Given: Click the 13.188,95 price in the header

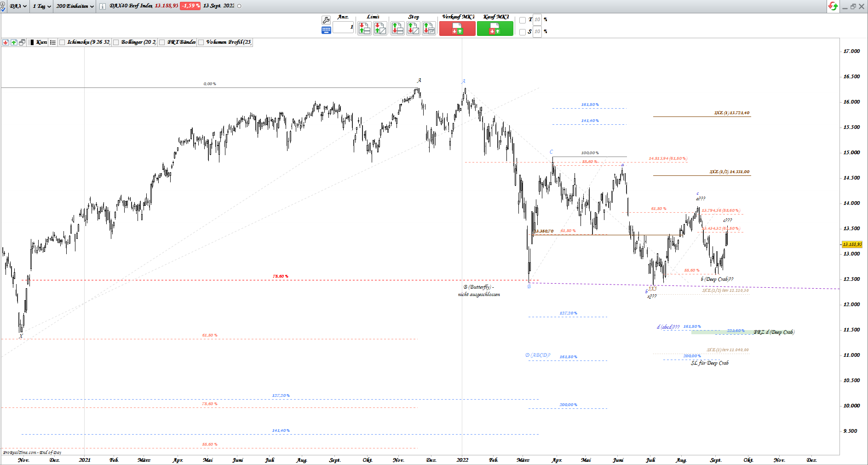Looking at the screenshot, I should click(167, 6).
